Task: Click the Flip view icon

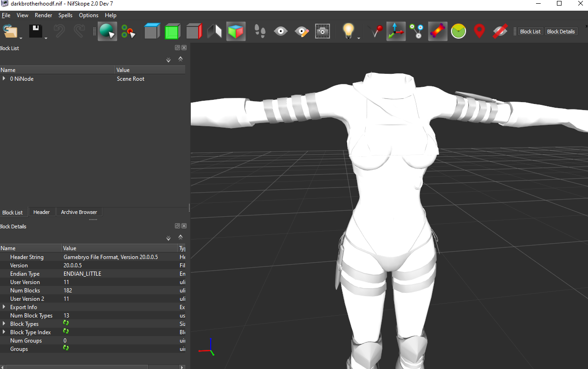Action: coord(214,32)
